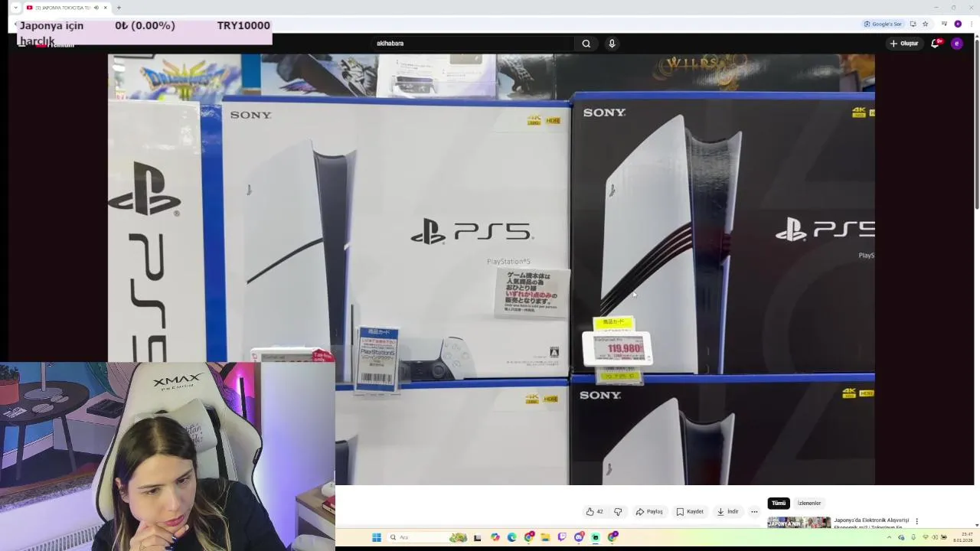The height and width of the screenshot is (551, 980).
Task: Click the Google'a Sor Lens button
Action: pyautogui.click(x=883, y=24)
